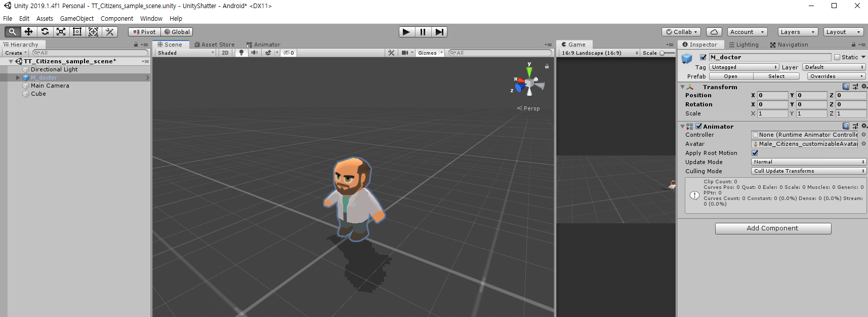Toggle Persp projection label

click(531, 108)
